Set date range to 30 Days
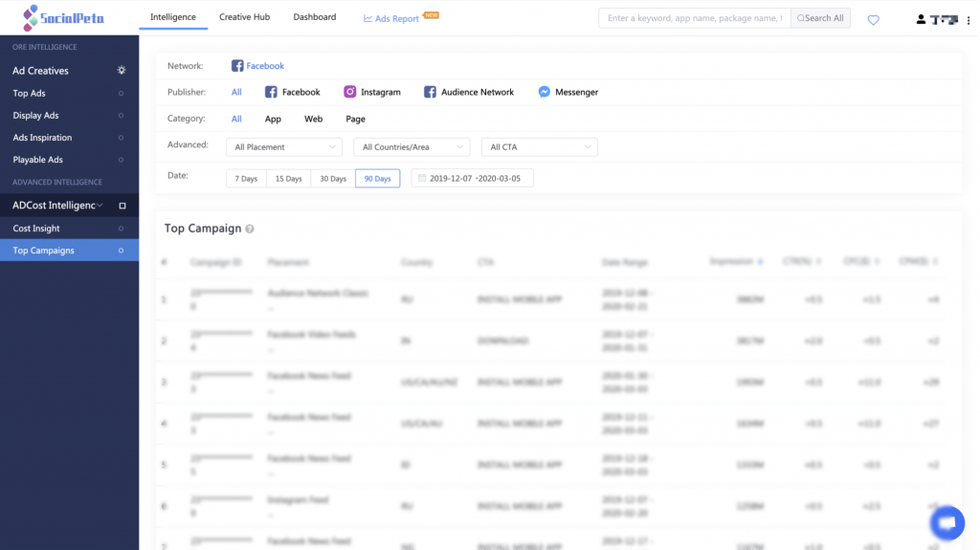Viewport: 980px width, 550px height. (333, 178)
